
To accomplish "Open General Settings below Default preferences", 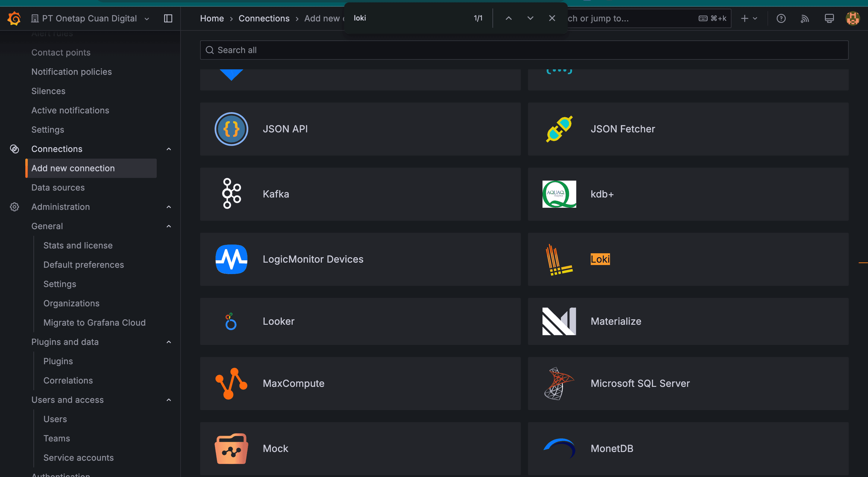I will [60, 284].
